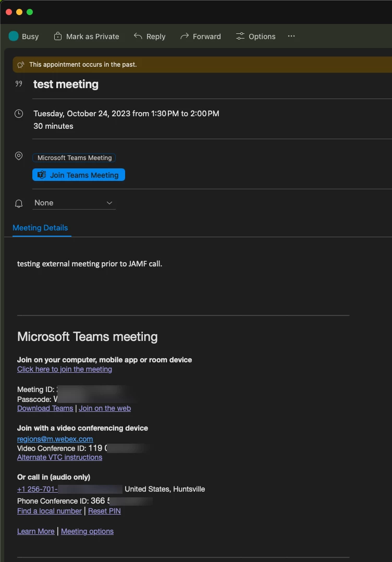Click the regions@m.webex.com link

(x=55, y=439)
